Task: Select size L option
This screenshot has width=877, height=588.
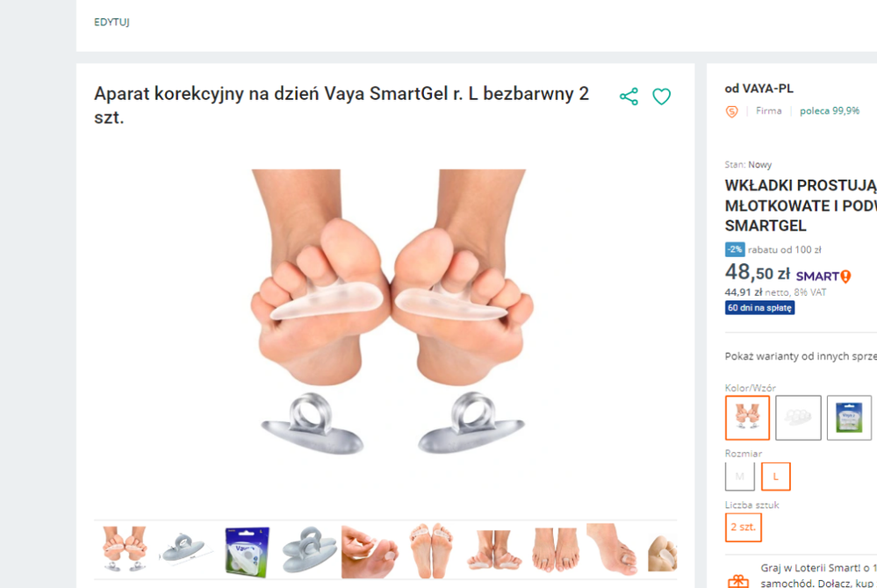Action: 776,477
